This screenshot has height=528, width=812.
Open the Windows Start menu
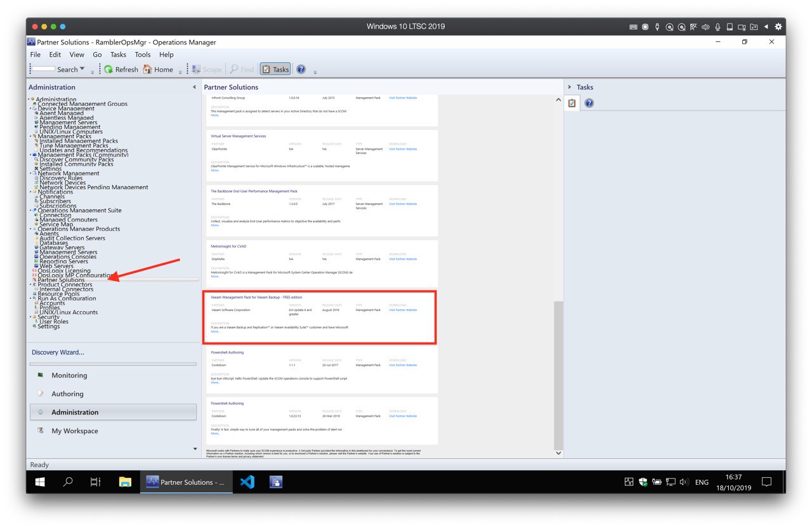pos(40,482)
